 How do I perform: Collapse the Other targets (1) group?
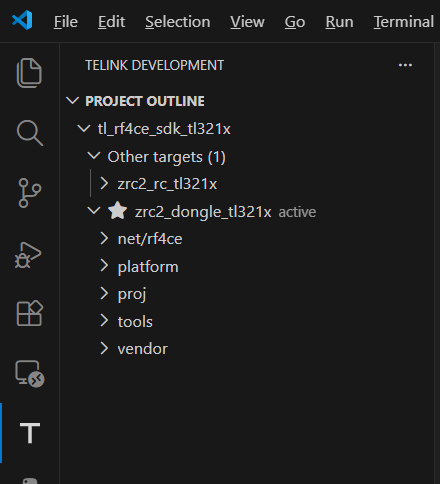[93, 156]
